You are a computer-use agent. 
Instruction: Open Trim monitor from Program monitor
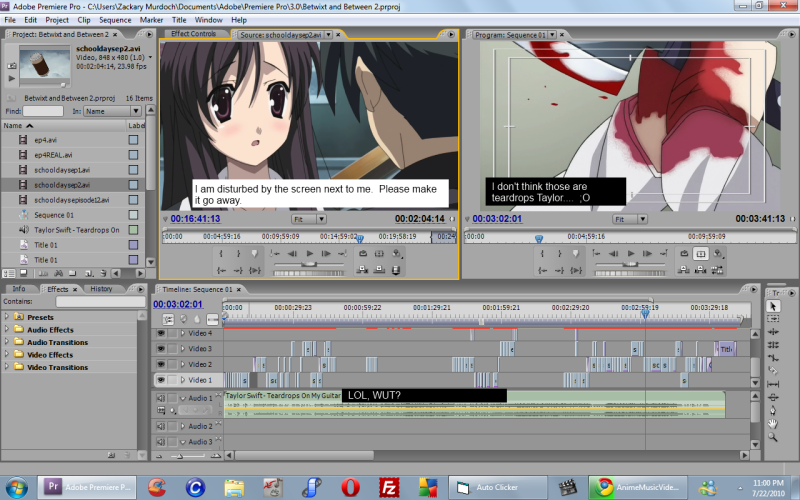point(717,269)
